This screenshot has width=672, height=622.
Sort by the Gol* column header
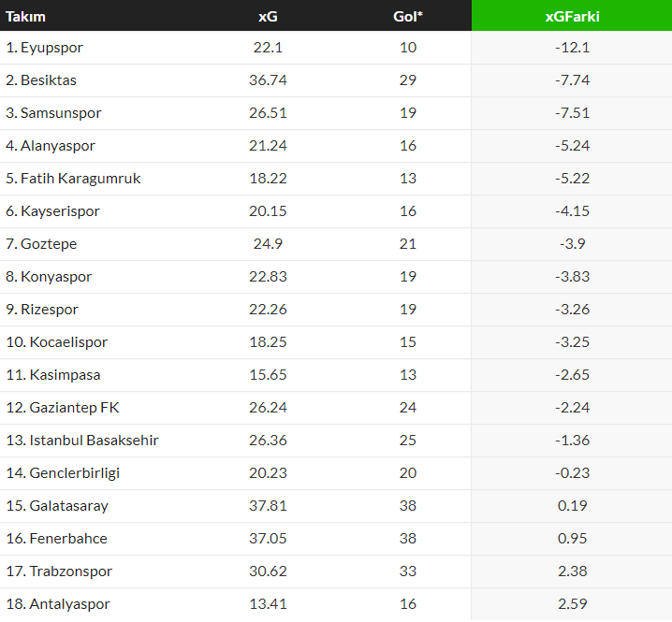[407, 16]
